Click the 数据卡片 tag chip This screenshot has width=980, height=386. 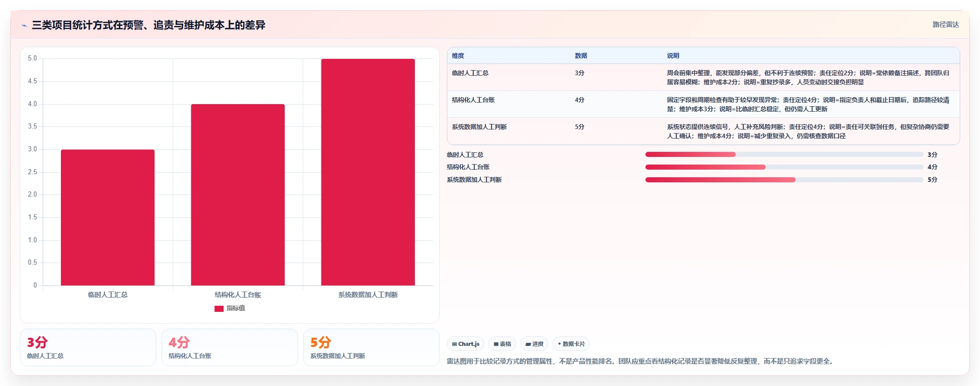[x=571, y=344]
